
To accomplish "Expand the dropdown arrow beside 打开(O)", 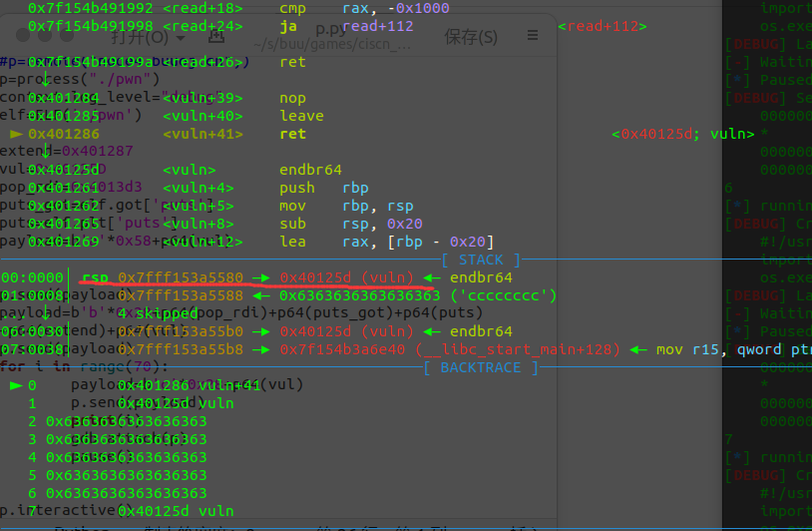I will tap(181, 38).
